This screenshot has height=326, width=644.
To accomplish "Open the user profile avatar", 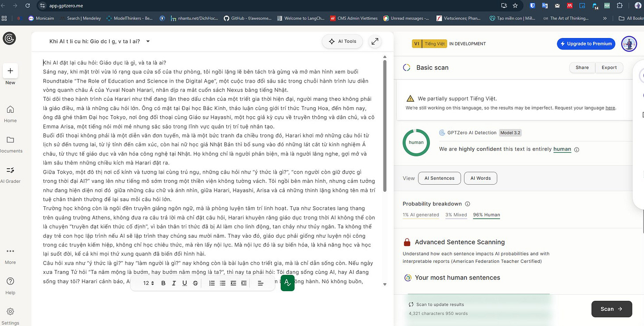I will (x=629, y=44).
